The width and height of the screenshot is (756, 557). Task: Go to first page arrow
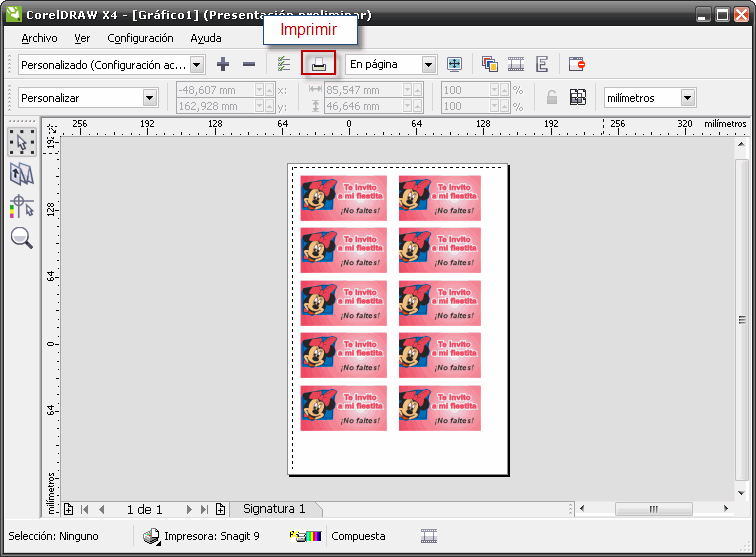tap(84, 509)
